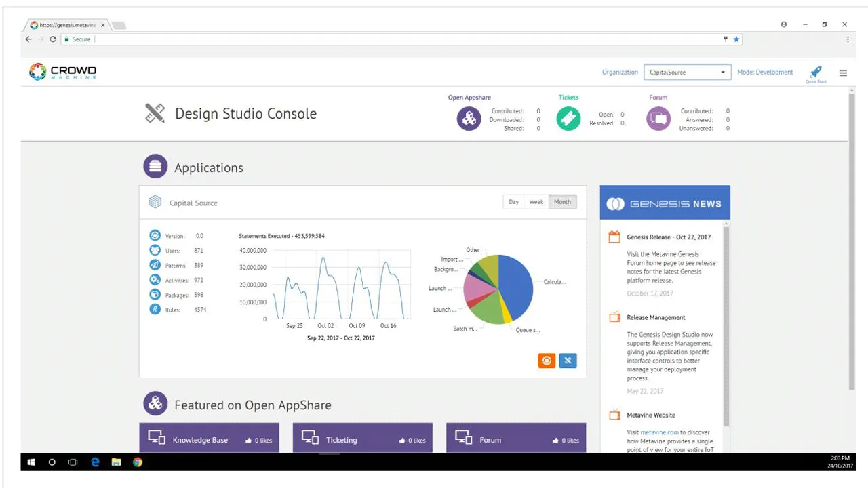The width and height of the screenshot is (868, 488).
Task: Click the Metavine Website news icon
Action: (614, 415)
